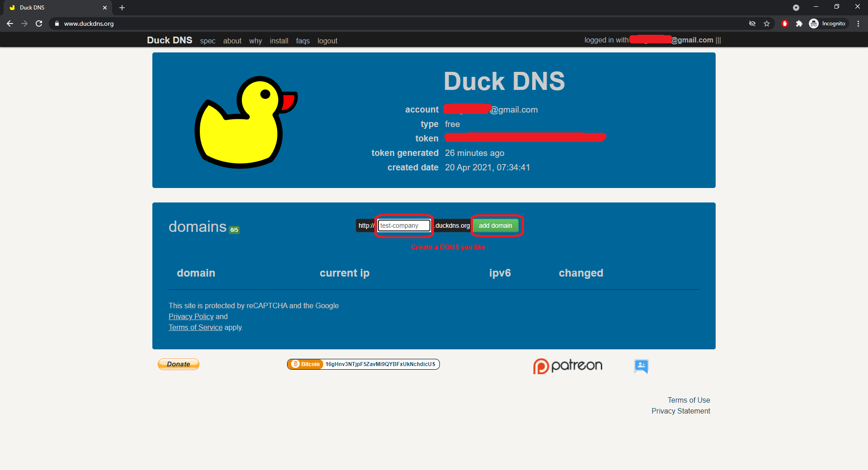The height and width of the screenshot is (470, 868).
Task: Click the Patreon logo at page bottom
Action: point(567,366)
